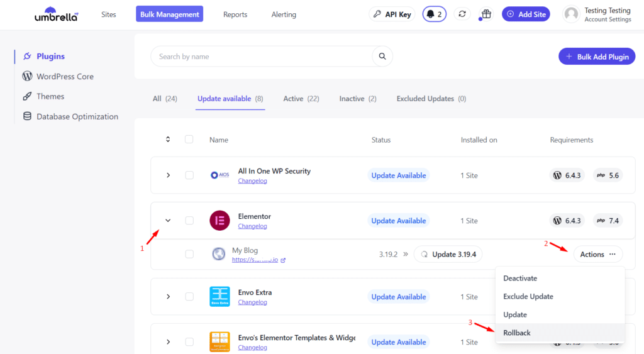Click the All In One WP Security logo

(219, 175)
